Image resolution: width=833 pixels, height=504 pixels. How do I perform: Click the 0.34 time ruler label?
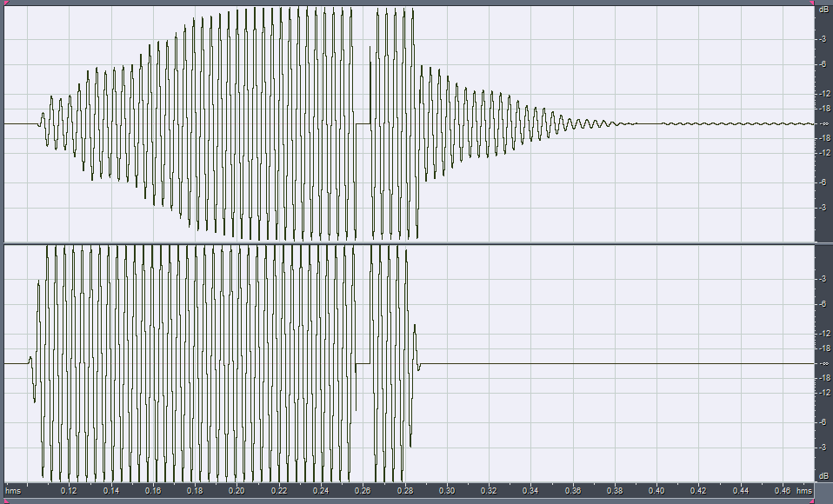tap(530, 491)
